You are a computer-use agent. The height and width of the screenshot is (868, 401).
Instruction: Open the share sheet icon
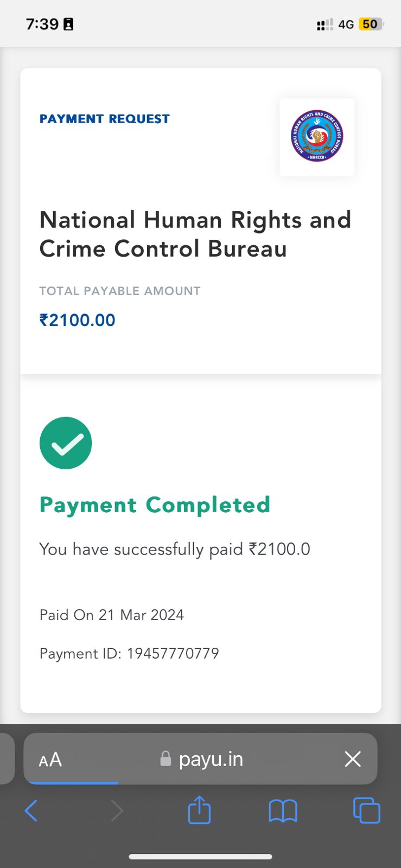point(199,810)
